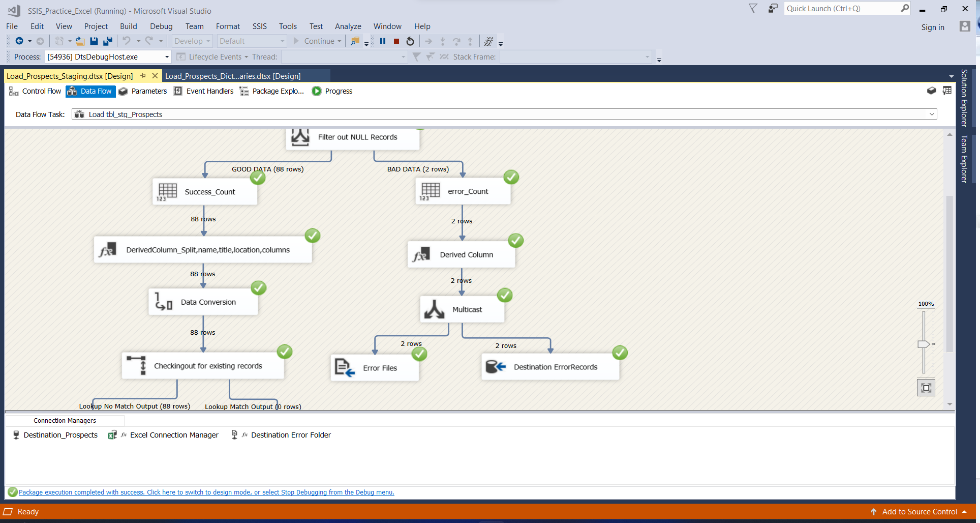Click the Zoom to Fit button below the zoom slider
This screenshot has width=980, height=523.
(926, 388)
